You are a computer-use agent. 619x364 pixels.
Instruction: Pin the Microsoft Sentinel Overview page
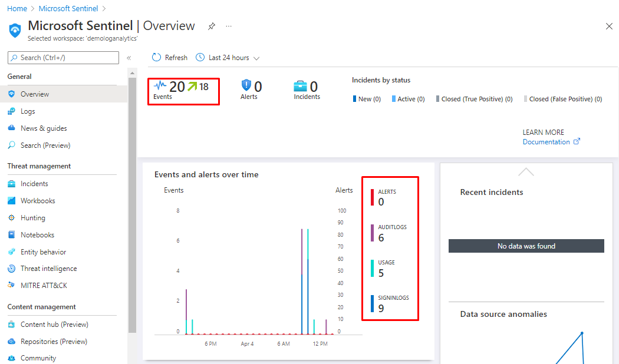(211, 27)
